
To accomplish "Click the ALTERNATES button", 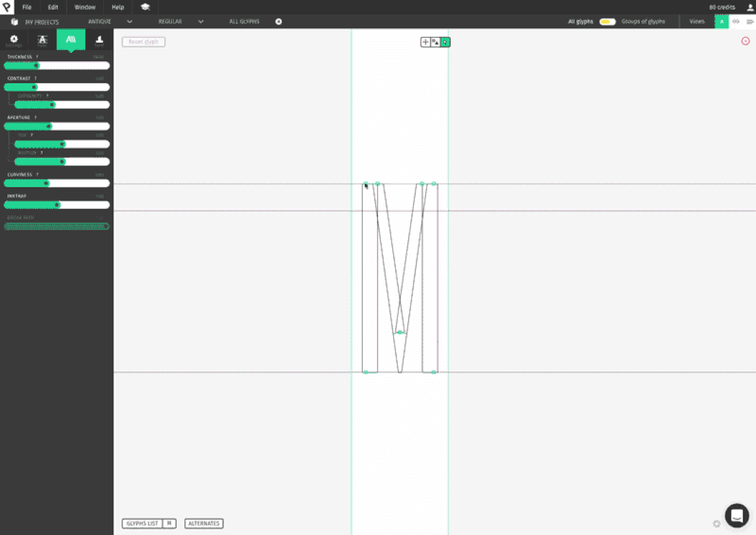I will point(203,523).
